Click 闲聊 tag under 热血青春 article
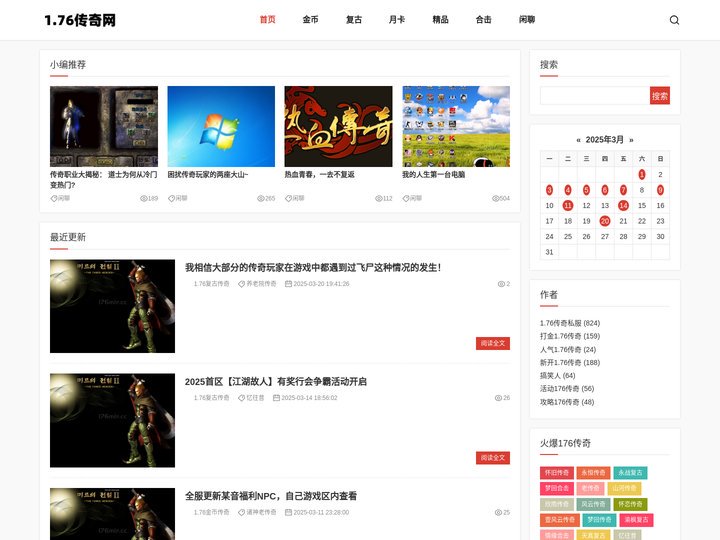This screenshot has height=540, width=720. tap(295, 198)
